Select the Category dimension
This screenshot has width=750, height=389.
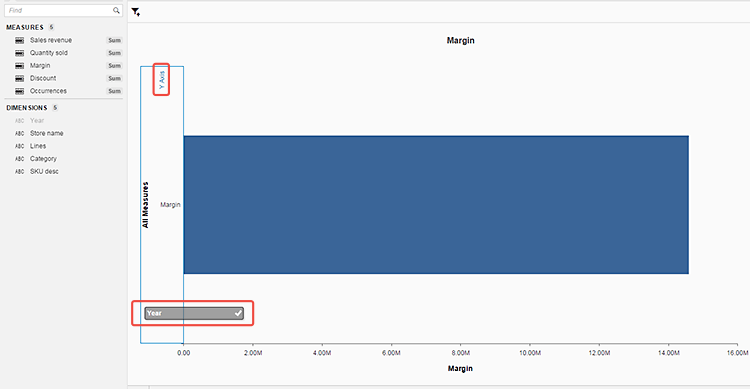pos(43,158)
